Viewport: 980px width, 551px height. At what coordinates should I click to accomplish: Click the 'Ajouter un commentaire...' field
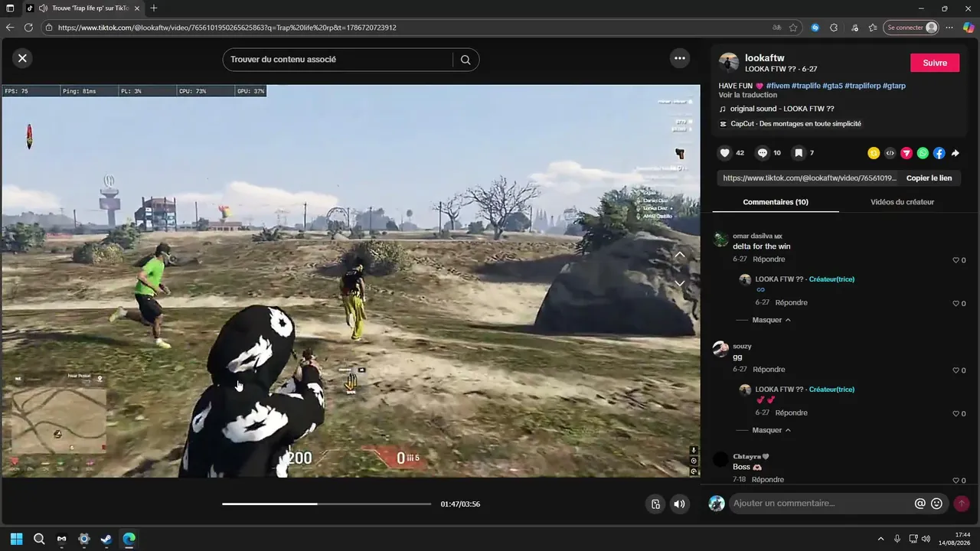821,504
